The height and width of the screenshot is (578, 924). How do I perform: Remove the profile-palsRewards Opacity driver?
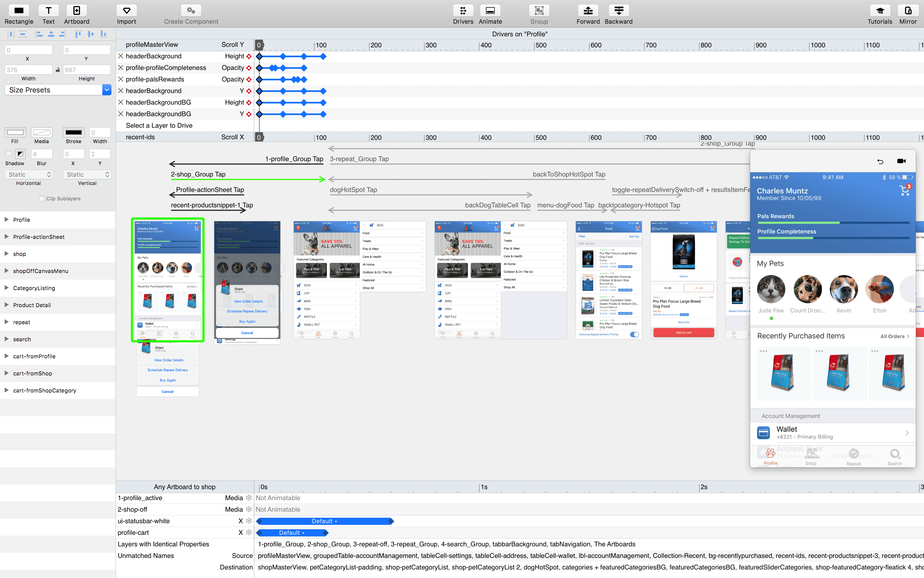pyautogui.click(x=121, y=79)
